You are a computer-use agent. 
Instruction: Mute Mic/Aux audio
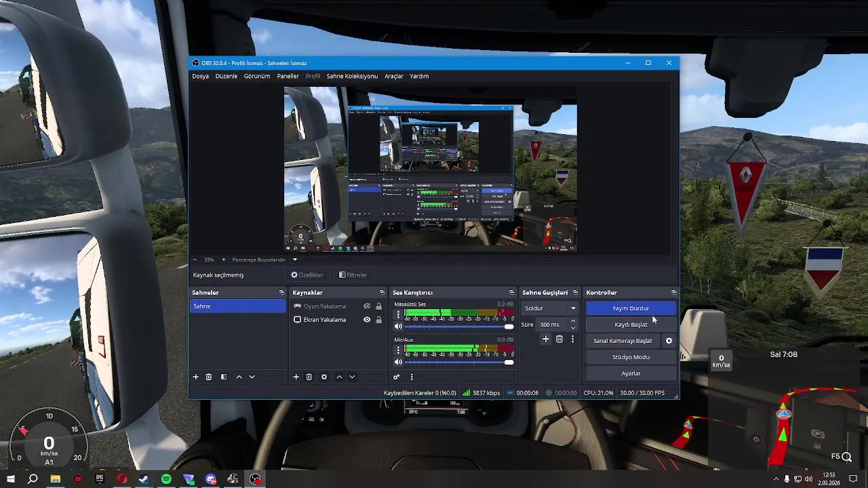coord(398,362)
